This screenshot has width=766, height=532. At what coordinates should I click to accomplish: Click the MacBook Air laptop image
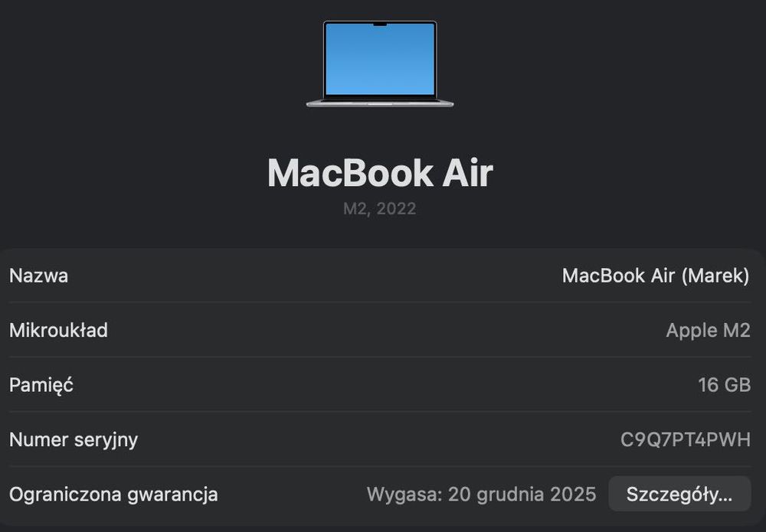pyautogui.click(x=380, y=64)
